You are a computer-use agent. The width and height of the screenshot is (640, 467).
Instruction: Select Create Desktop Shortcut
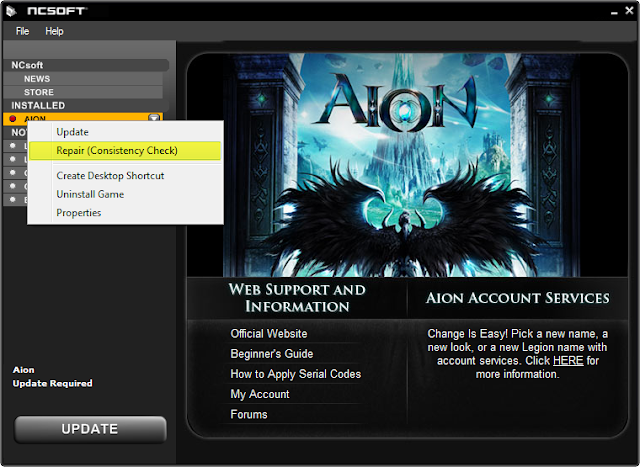tap(125, 176)
